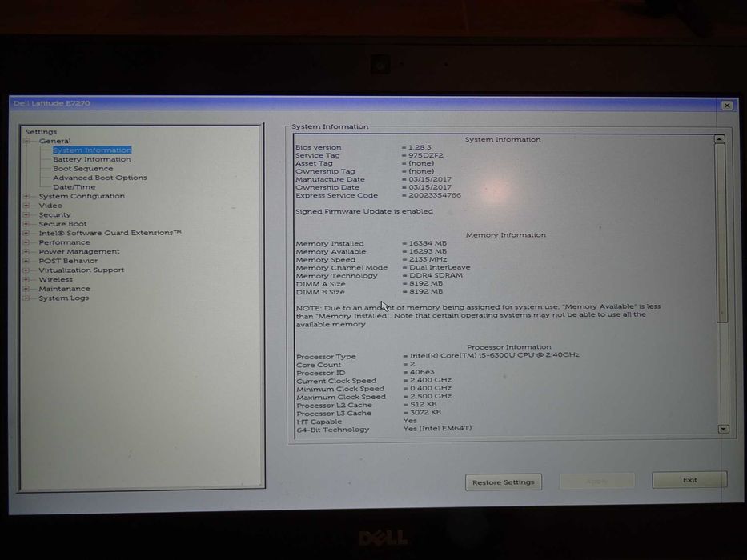Screen dimensions: 747x560
Task: Select the System Logs label
Action: click(64, 298)
